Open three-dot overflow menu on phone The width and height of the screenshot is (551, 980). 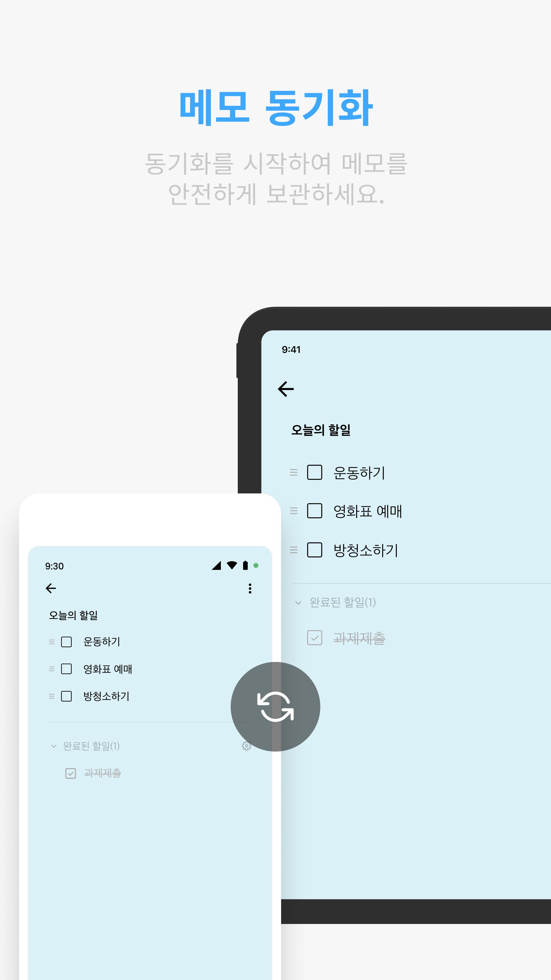coord(250,588)
